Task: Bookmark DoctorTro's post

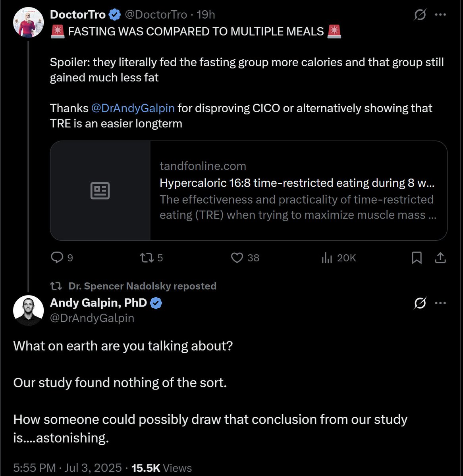Action: [417, 258]
